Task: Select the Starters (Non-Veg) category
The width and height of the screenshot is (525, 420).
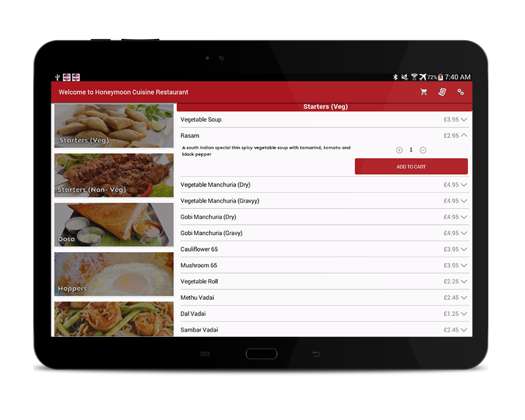Action: point(113,175)
